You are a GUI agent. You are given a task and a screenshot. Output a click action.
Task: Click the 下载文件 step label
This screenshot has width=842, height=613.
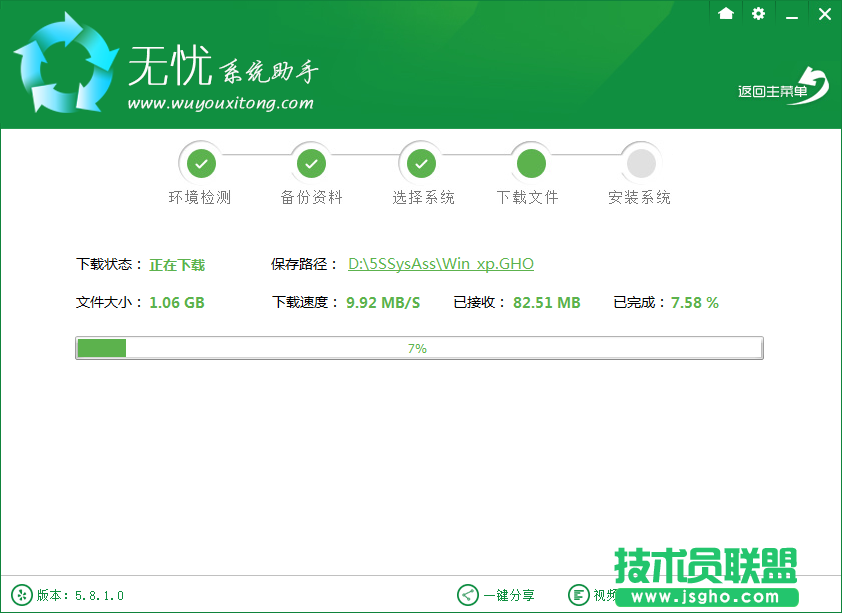(x=528, y=197)
